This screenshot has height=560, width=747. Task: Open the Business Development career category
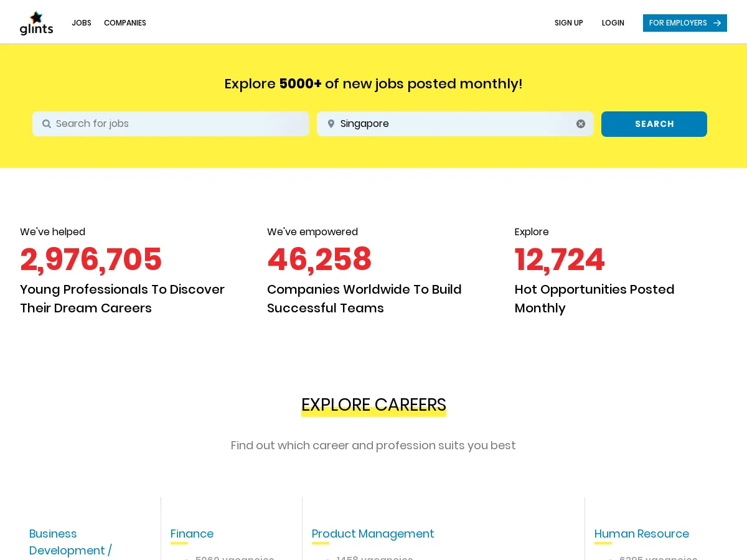click(70, 542)
